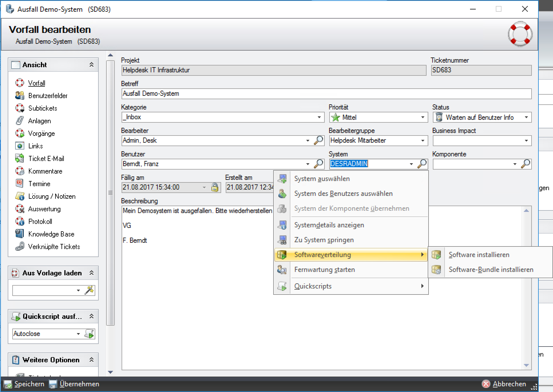The width and height of the screenshot is (553, 392).
Task: Click the Komponente search magnifier icon
Action: pyautogui.click(x=526, y=164)
